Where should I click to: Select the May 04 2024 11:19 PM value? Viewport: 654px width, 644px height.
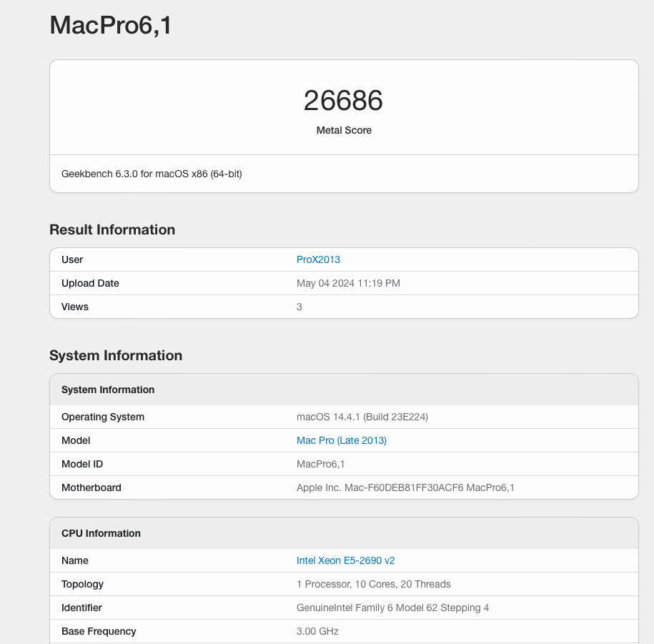(348, 283)
